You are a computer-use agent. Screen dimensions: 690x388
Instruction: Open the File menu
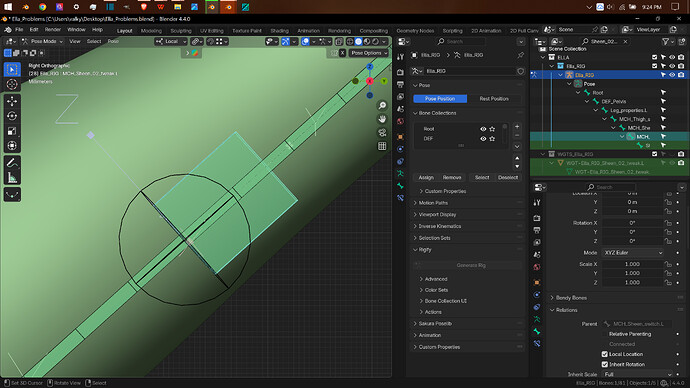(19, 30)
